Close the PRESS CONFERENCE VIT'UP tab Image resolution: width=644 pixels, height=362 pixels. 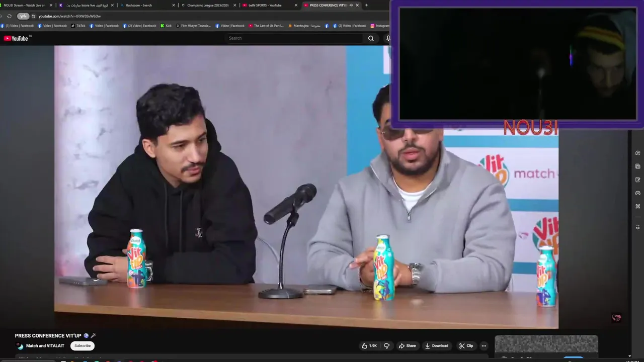[x=357, y=5]
